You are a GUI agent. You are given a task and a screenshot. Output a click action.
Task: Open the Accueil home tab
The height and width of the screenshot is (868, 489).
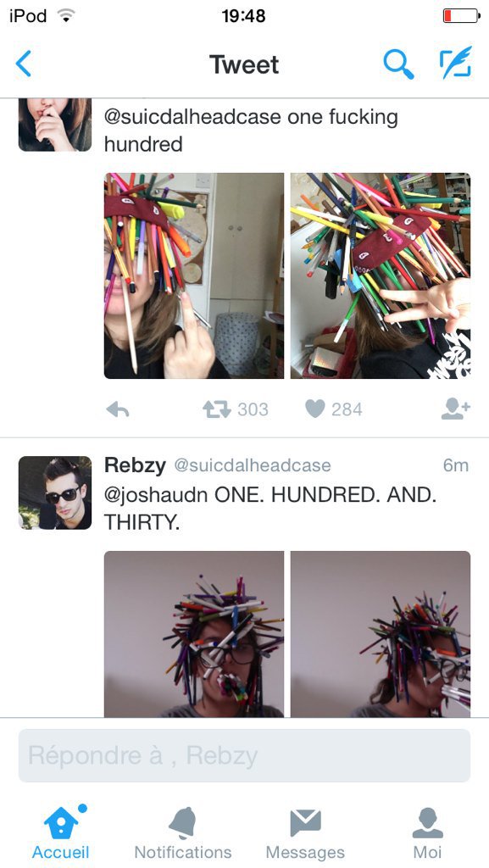click(60, 832)
